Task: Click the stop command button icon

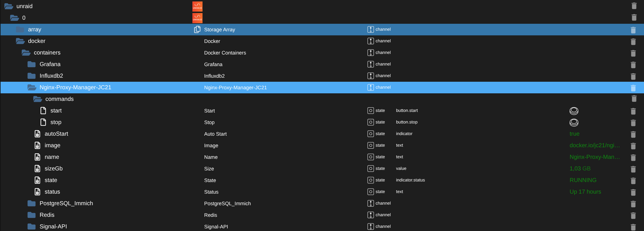Action: pyautogui.click(x=574, y=122)
